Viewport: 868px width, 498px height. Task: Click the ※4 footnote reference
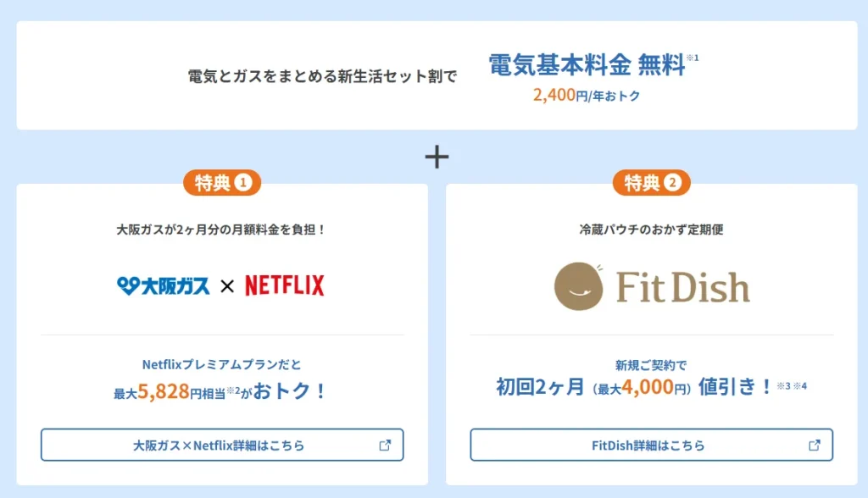coord(801,384)
